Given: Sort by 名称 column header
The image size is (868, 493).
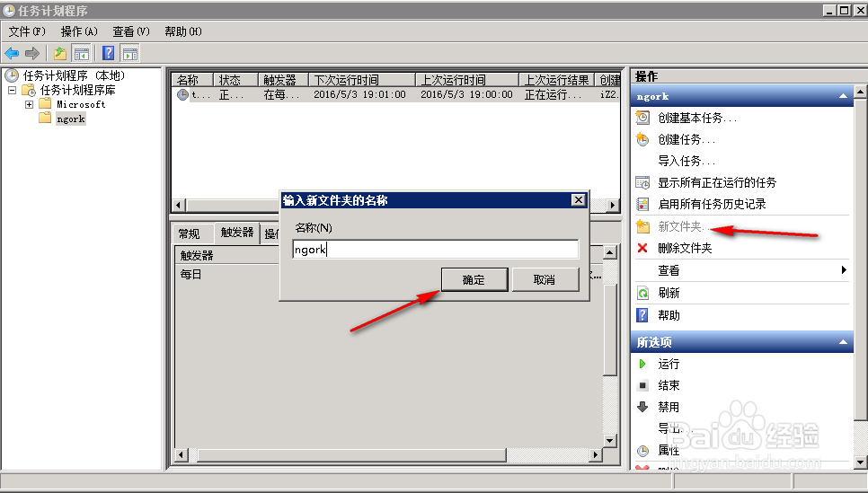Looking at the screenshot, I should (191, 80).
